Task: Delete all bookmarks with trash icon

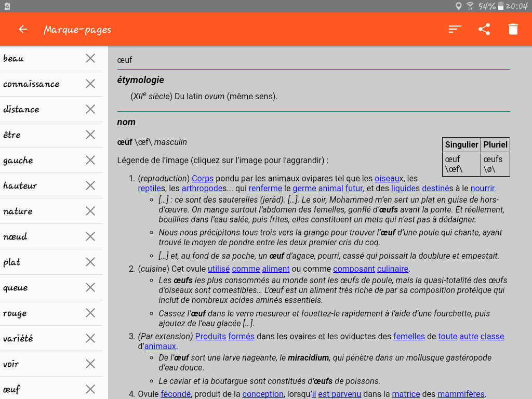Action: (x=513, y=29)
